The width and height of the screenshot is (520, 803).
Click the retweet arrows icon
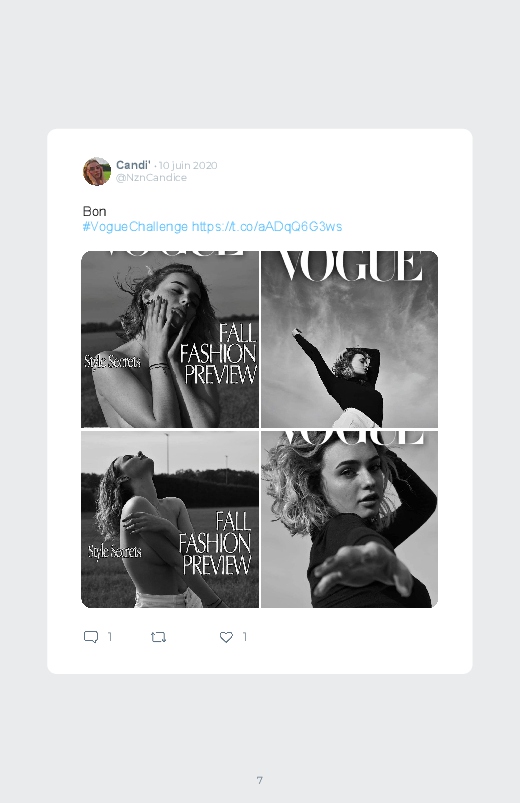point(158,637)
